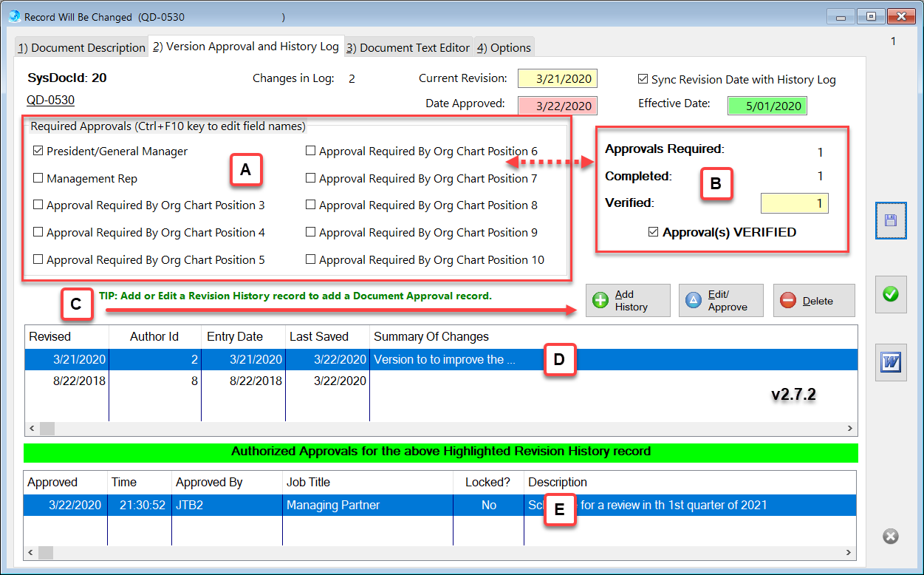
Task: Click the Add History button
Action: [x=628, y=301]
